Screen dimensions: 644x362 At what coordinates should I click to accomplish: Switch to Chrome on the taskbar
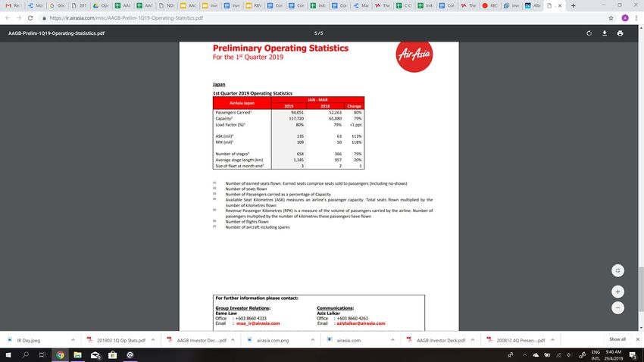(x=60, y=355)
